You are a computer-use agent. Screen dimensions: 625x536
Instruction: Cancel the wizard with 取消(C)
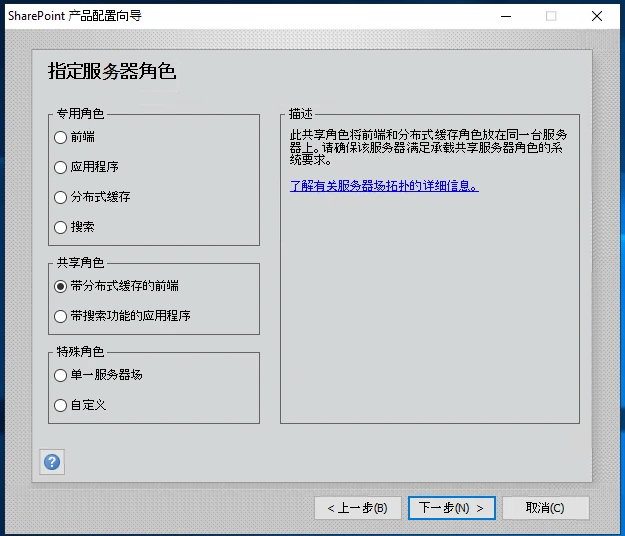point(545,508)
